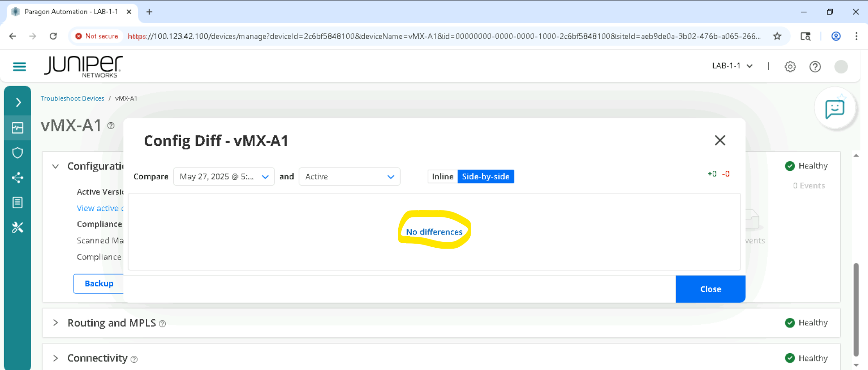Expand the Connectivity section
The width and height of the screenshot is (868, 370).
[56, 358]
